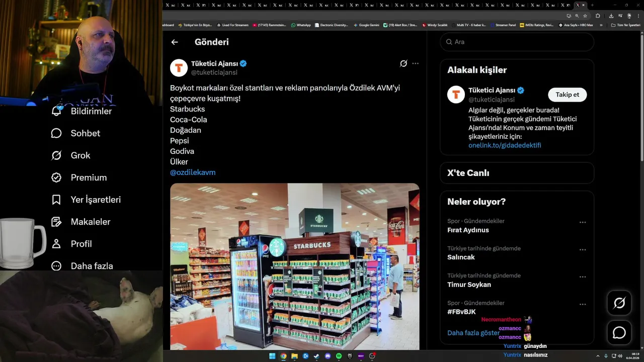Open the Livad For Streamers bookmark
The width and height of the screenshot is (644, 362).
(x=232, y=25)
